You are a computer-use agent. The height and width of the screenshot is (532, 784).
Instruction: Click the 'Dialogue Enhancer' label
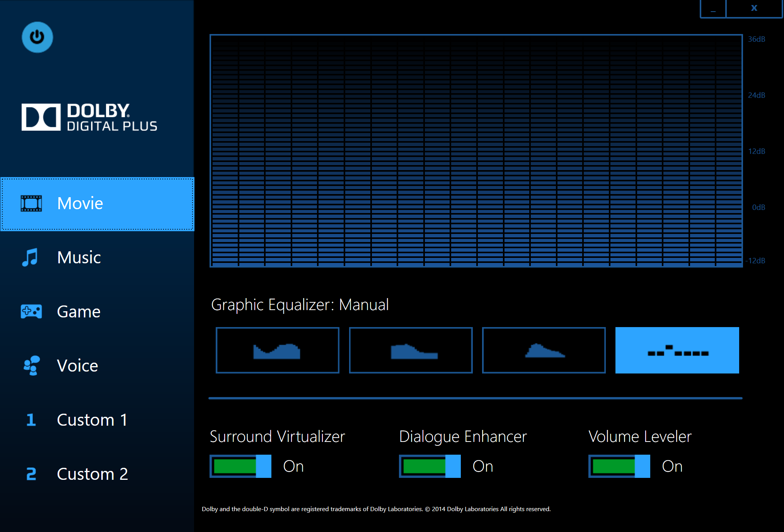click(463, 437)
